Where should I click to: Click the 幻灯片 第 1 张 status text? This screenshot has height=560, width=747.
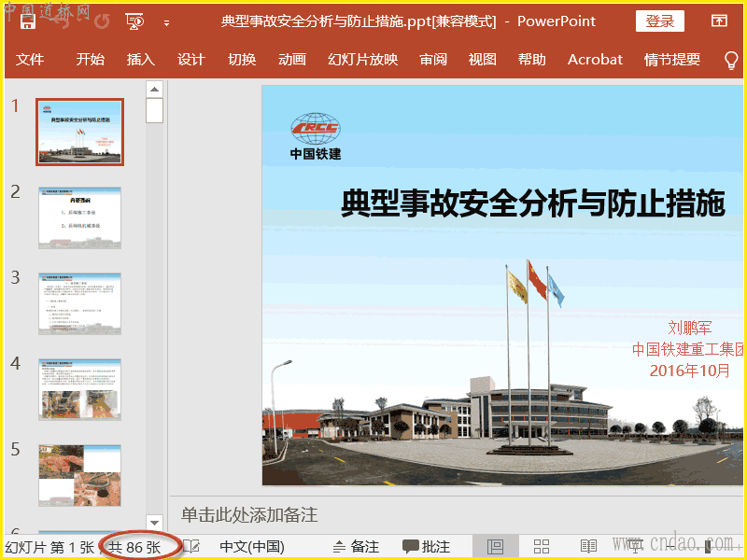click(x=49, y=547)
